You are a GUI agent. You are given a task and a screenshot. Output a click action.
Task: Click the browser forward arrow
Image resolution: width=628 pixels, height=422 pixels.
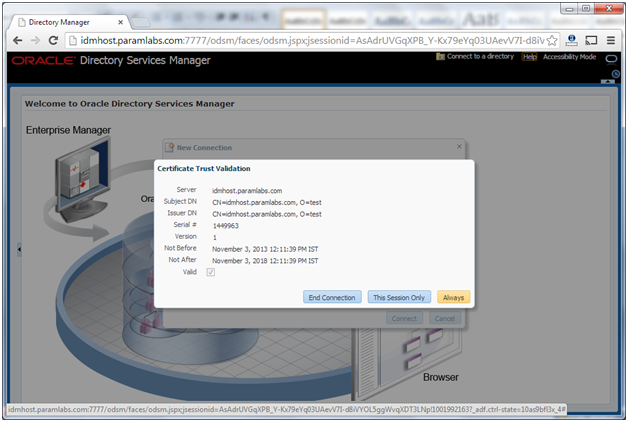(x=35, y=40)
